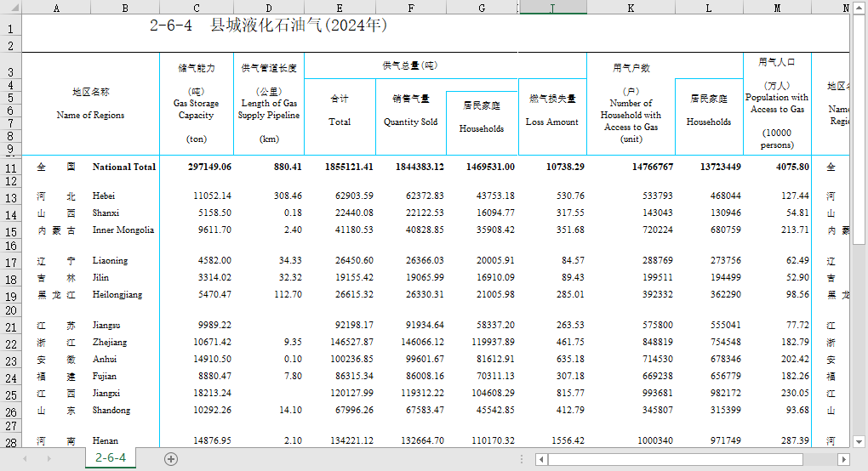Select column G header
The image size is (868, 471).
[x=482, y=8]
